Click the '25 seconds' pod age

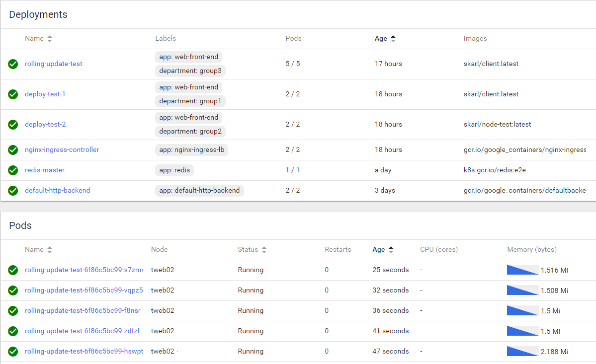click(x=390, y=270)
